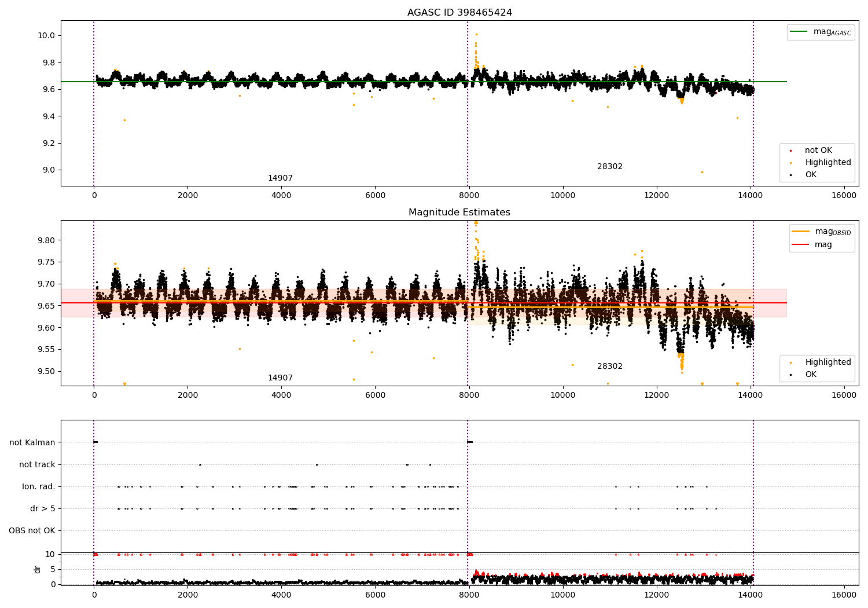Click the 16000 x-axis tick of the bottom plot

pos(844,595)
